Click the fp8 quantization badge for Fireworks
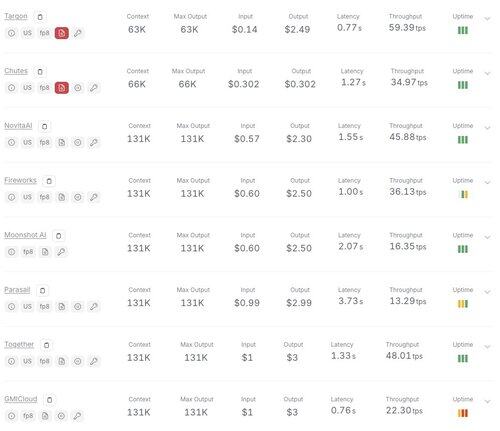The width and height of the screenshot is (500, 431). point(44,197)
